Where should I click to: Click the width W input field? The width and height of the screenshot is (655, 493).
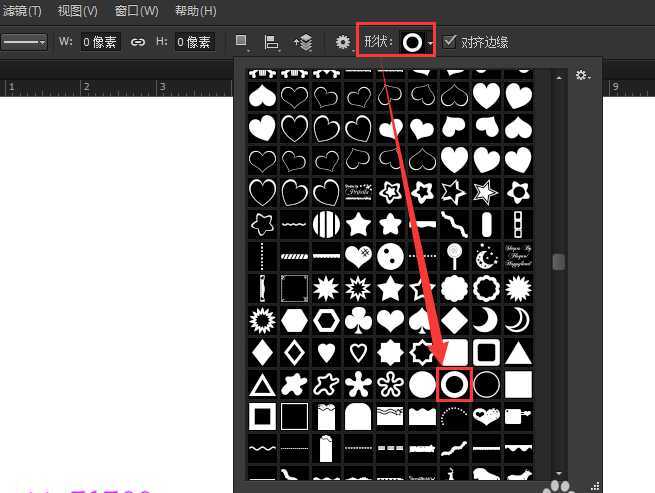click(100, 42)
